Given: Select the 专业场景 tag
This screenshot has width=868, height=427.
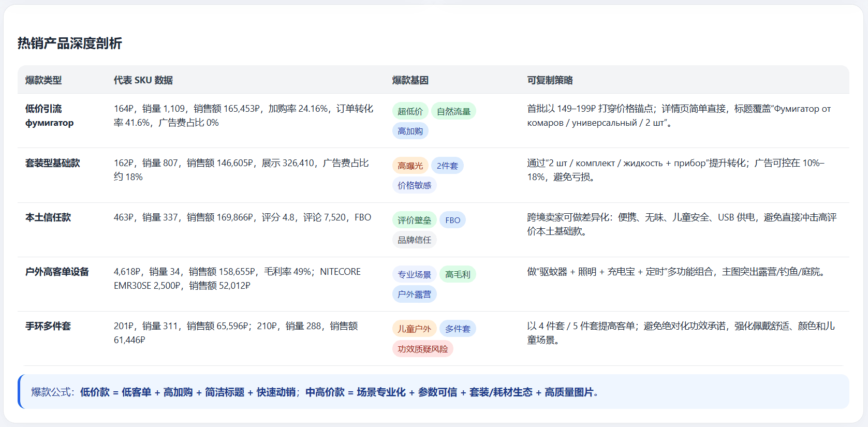Looking at the screenshot, I should pyautogui.click(x=414, y=274).
